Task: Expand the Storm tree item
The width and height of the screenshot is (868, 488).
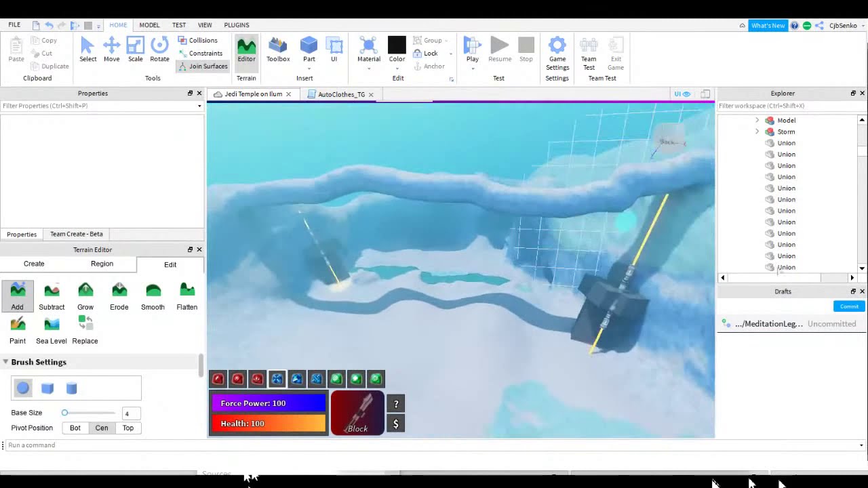Action: [757, 131]
